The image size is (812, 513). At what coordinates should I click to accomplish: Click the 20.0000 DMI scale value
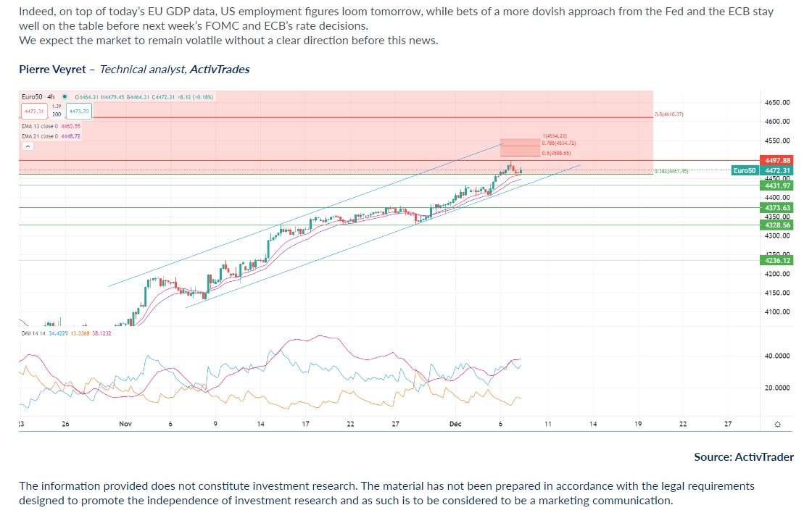tap(776, 388)
